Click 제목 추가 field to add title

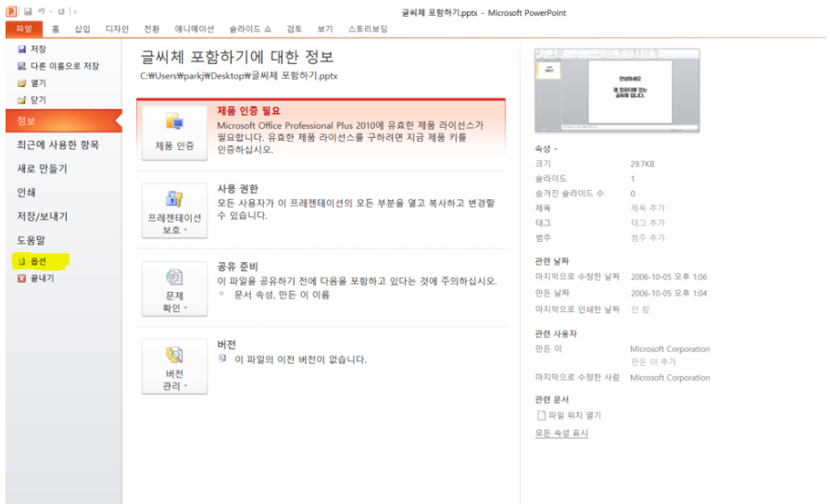pyautogui.click(x=648, y=208)
